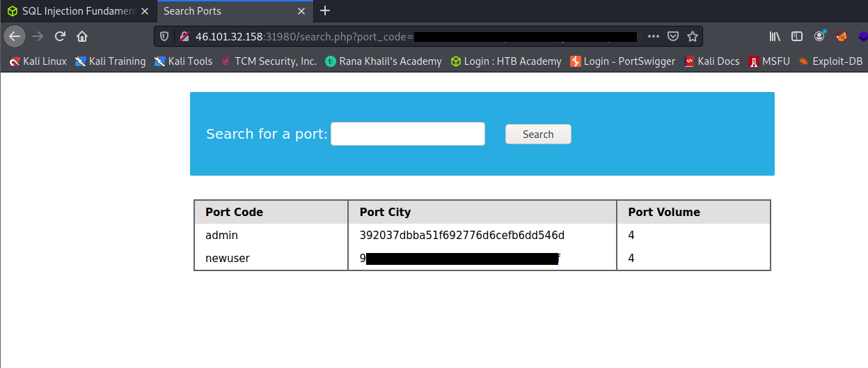Close the Search Ports tab
The height and width of the screenshot is (368, 868).
tap(301, 11)
